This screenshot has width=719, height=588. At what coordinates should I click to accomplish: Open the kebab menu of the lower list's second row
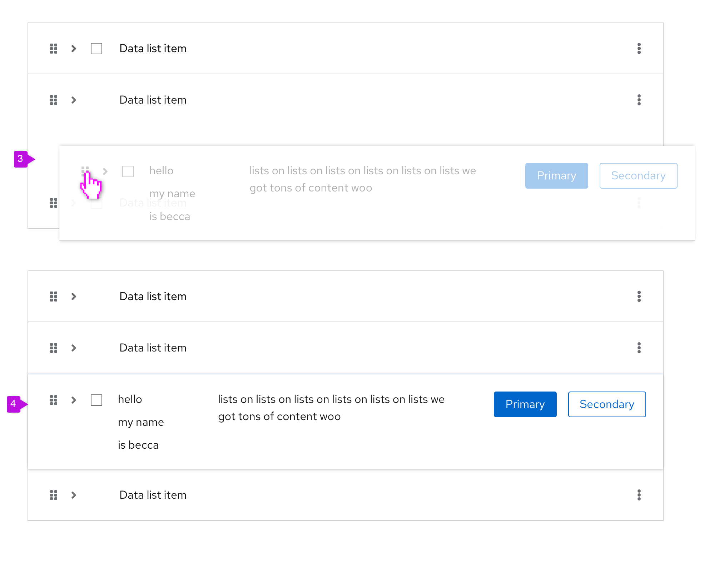click(x=639, y=348)
